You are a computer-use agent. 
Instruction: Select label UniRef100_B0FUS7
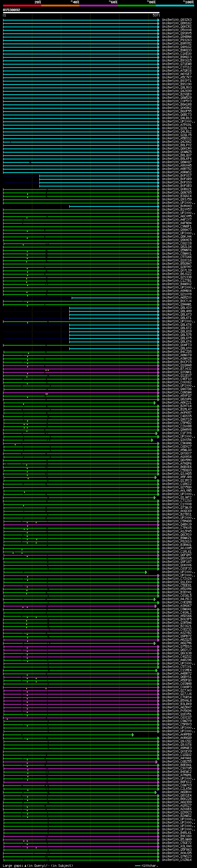point(177,176)
